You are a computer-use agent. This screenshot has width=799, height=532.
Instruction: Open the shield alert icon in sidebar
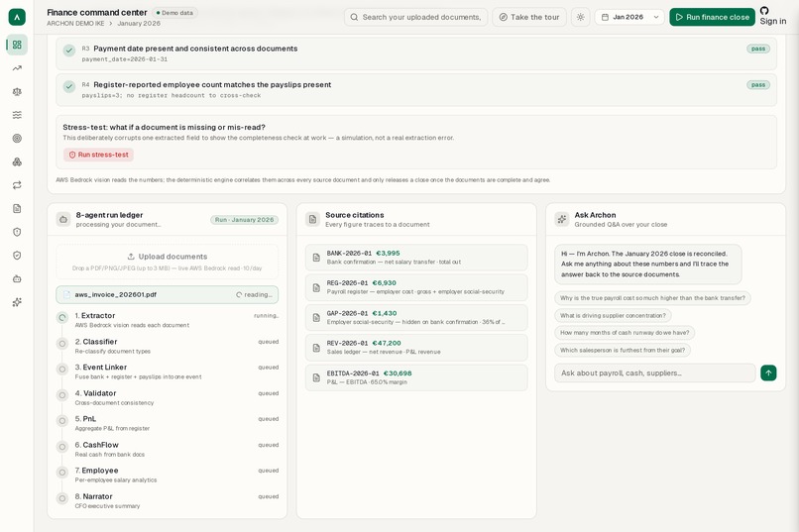pos(17,232)
